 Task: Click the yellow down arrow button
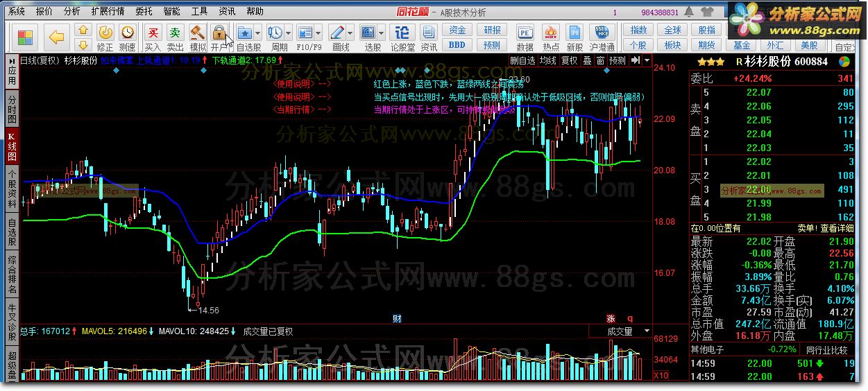point(83,44)
